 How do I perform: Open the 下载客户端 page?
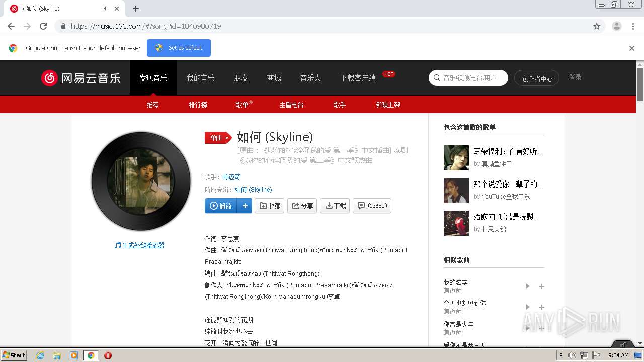[x=358, y=78]
